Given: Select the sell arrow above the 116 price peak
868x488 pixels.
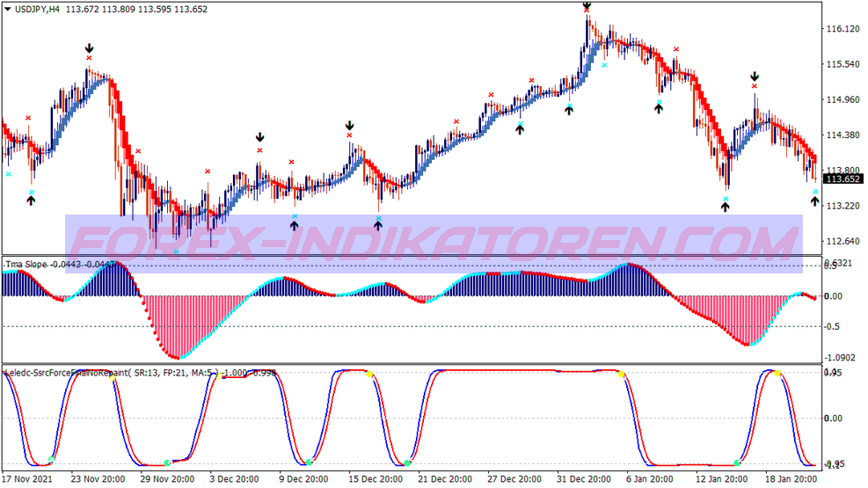Looking at the screenshot, I should tap(587, 5).
